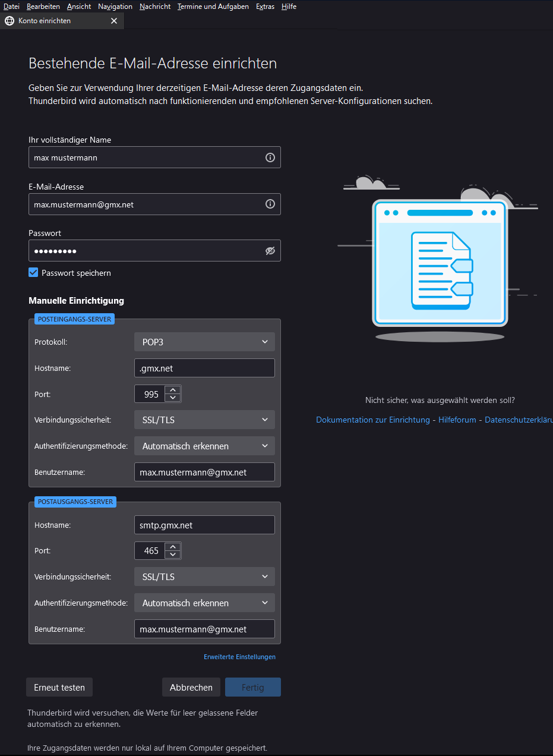This screenshot has width=553, height=756.
Task: Close the Konto einrichten tab
Action: click(114, 21)
